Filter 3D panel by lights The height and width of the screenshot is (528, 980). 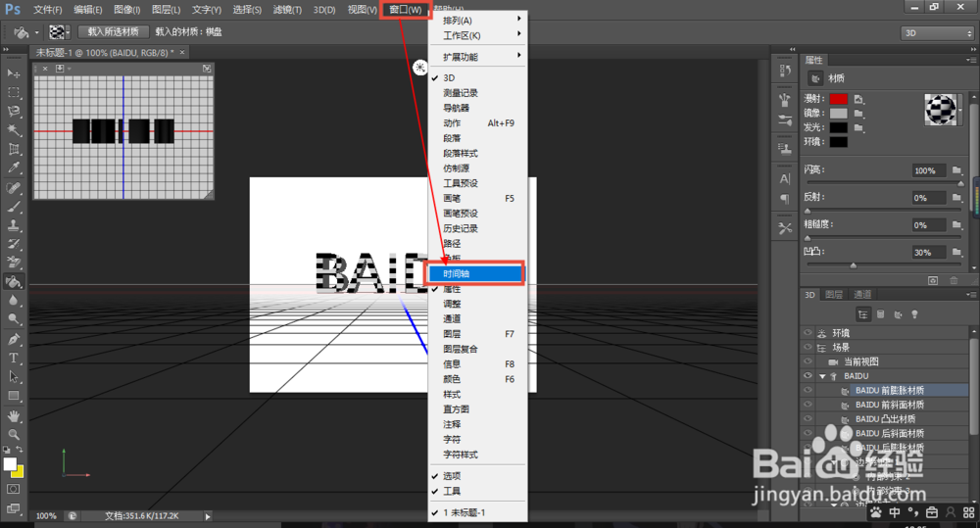tap(914, 314)
